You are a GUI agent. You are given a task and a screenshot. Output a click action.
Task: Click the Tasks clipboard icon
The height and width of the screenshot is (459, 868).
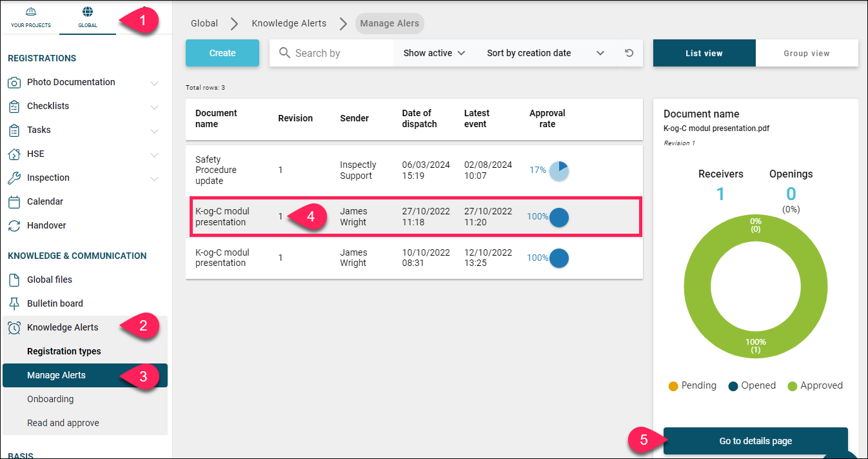[14, 130]
